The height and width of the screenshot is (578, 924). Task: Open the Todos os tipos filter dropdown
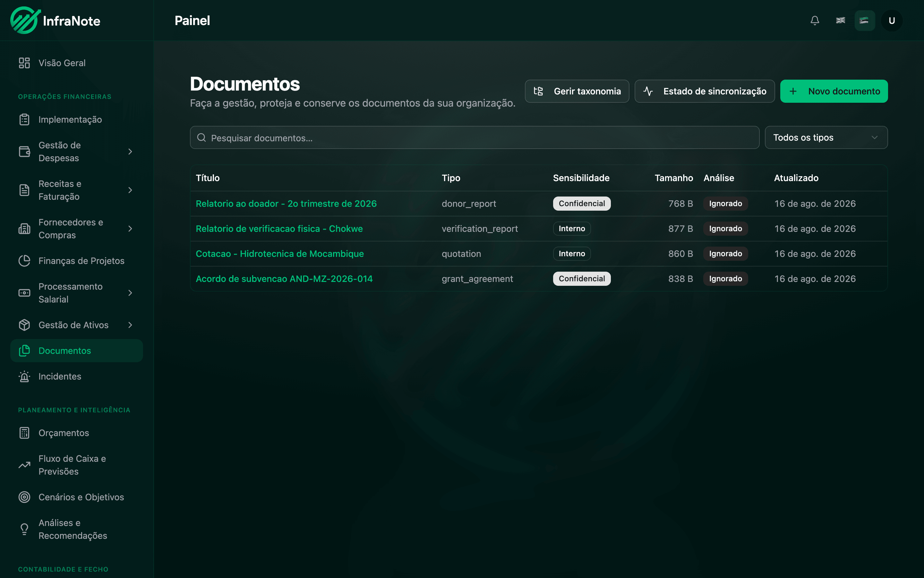(x=826, y=138)
